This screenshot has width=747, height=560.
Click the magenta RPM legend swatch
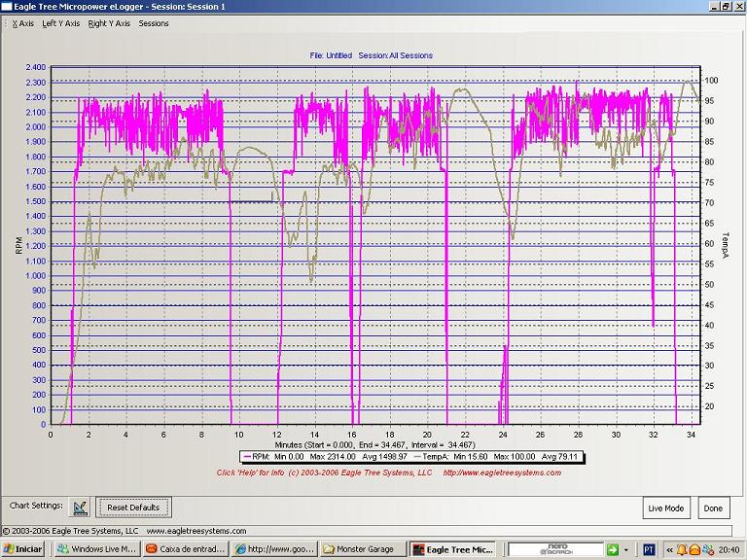(x=249, y=456)
